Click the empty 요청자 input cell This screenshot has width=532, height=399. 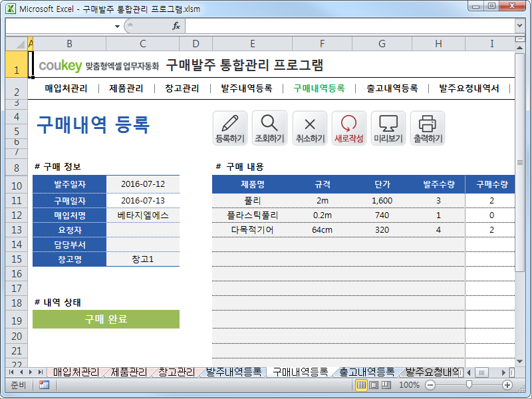tap(143, 230)
